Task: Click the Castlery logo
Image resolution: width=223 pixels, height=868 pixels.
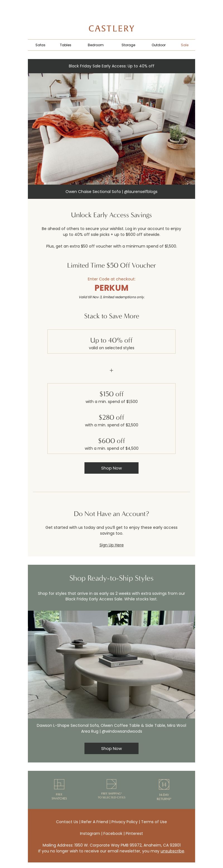Action: point(111,29)
